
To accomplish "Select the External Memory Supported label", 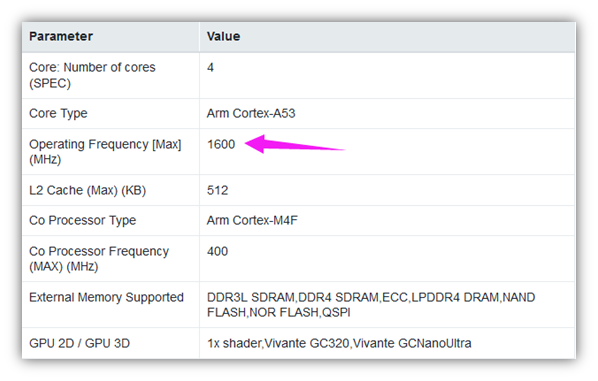I will [106, 297].
